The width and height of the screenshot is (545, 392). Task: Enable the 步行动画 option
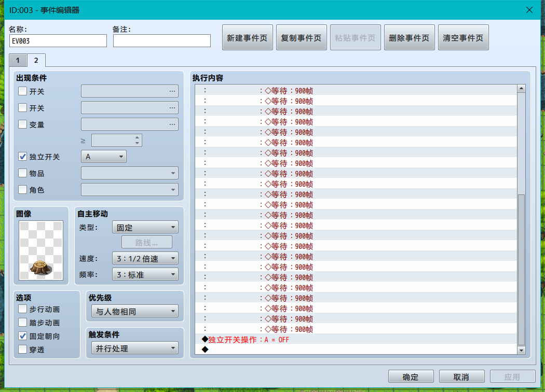coord(23,309)
